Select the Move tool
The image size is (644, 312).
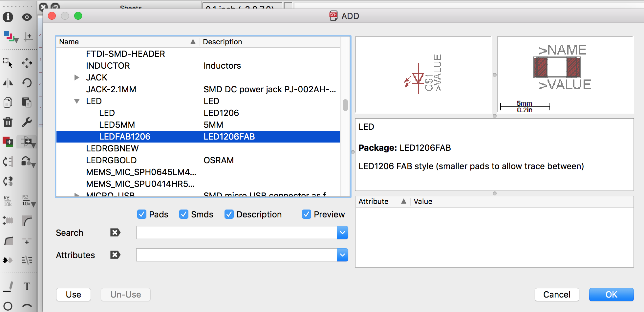click(27, 63)
